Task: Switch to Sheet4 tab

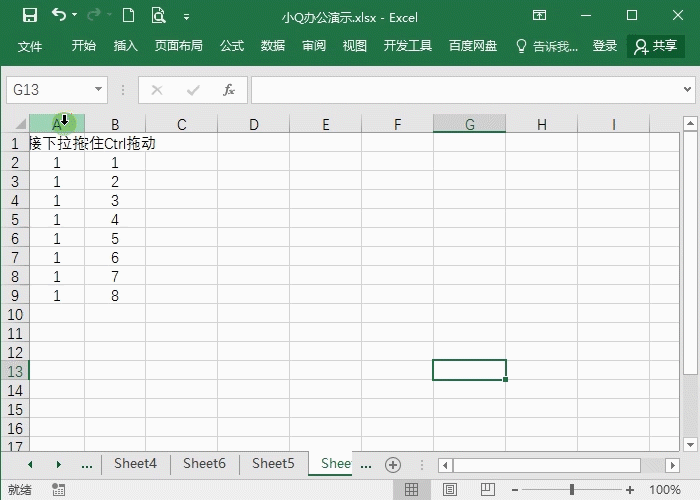Action: coord(135,463)
